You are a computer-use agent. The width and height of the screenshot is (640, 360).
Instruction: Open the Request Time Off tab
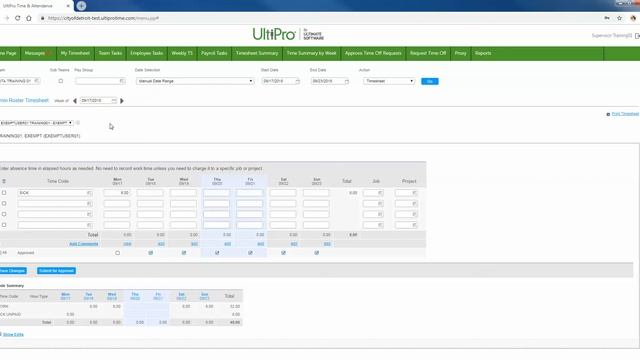pyautogui.click(x=428, y=53)
